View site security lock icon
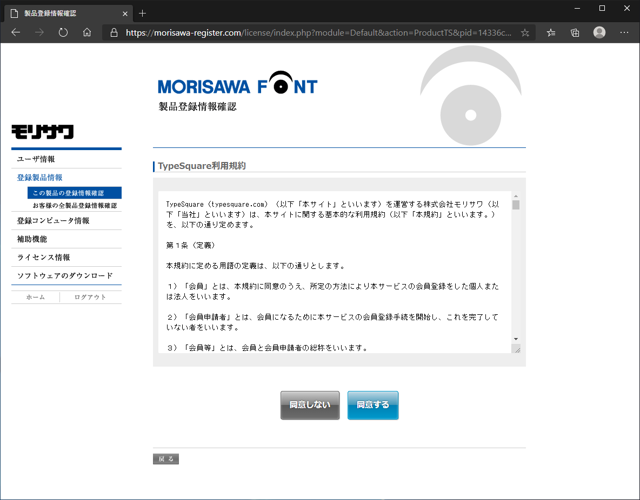Screen dimensions: 640x500 [x=114, y=33]
